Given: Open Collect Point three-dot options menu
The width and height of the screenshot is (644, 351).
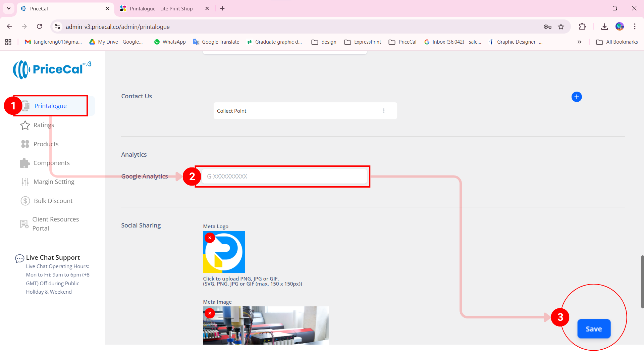Looking at the screenshot, I should point(383,111).
